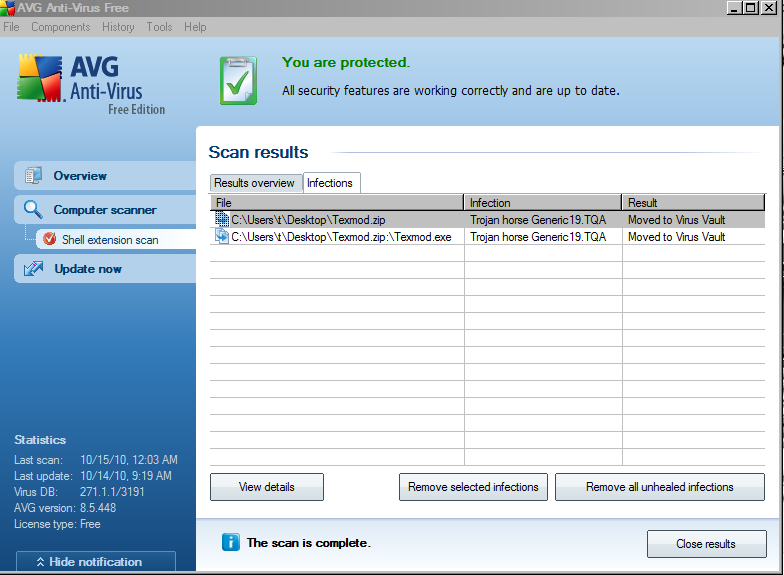Open the Tools menu
Viewport: 784px width, 575px height.
pos(159,27)
